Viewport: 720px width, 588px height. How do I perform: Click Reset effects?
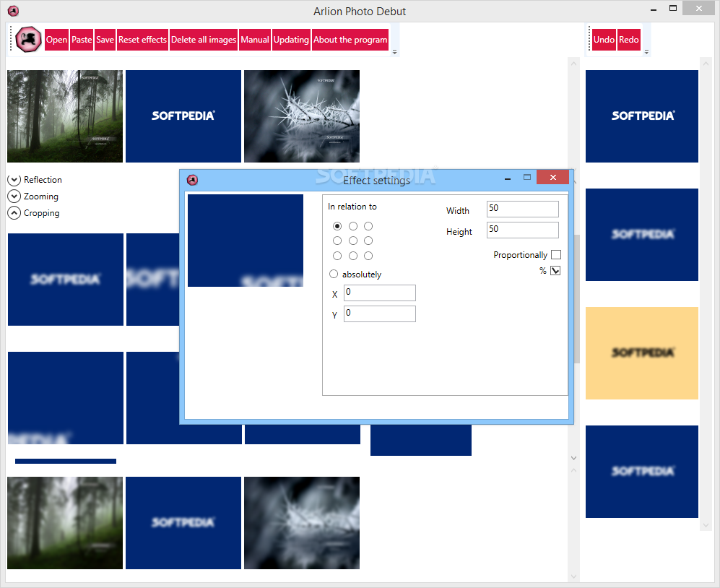click(x=142, y=40)
